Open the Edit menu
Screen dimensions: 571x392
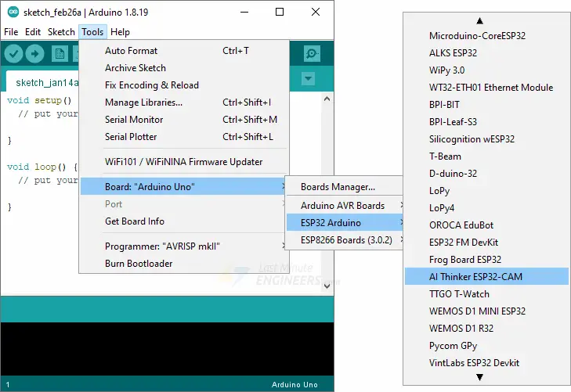pyautogui.click(x=33, y=32)
